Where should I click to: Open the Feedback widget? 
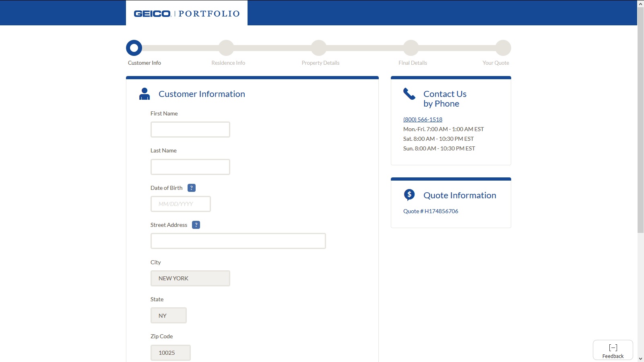point(613,350)
